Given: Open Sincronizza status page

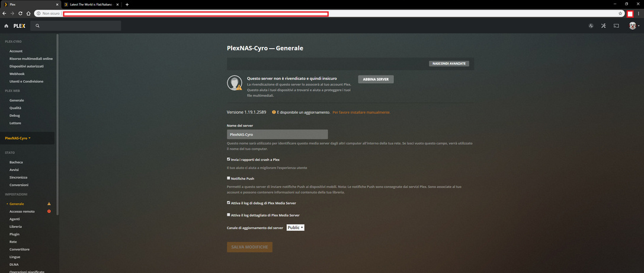Looking at the screenshot, I should (18, 177).
